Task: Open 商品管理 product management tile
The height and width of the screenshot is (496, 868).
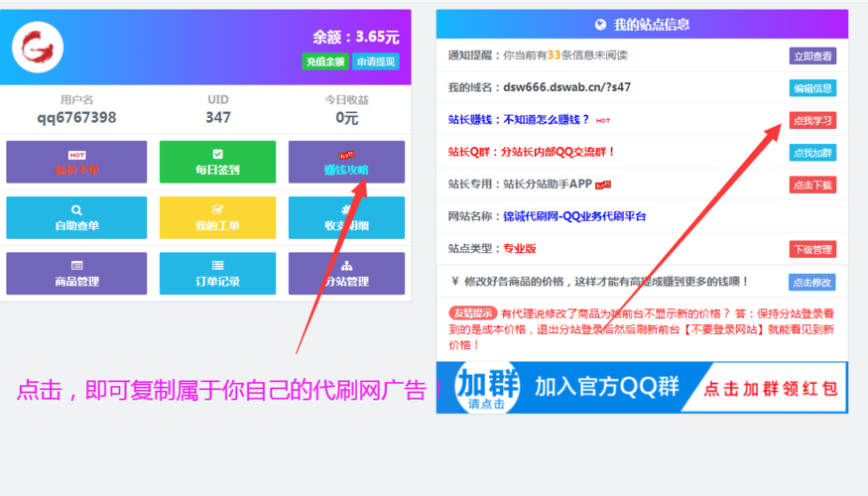Action: pos(76,274)
